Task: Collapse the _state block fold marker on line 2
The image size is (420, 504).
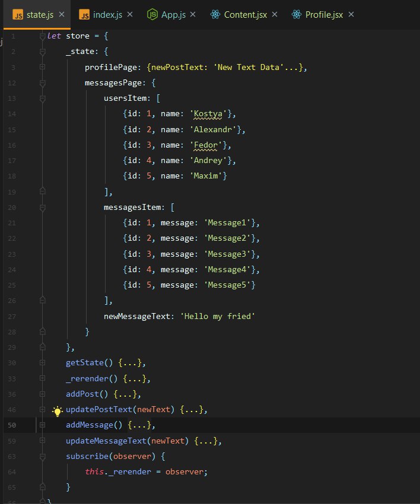Action: click(x=43, y=52)
